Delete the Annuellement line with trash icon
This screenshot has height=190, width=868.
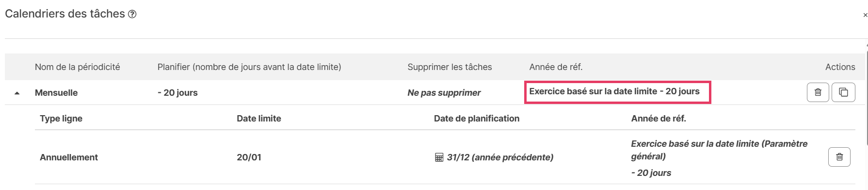pos(839,157)
